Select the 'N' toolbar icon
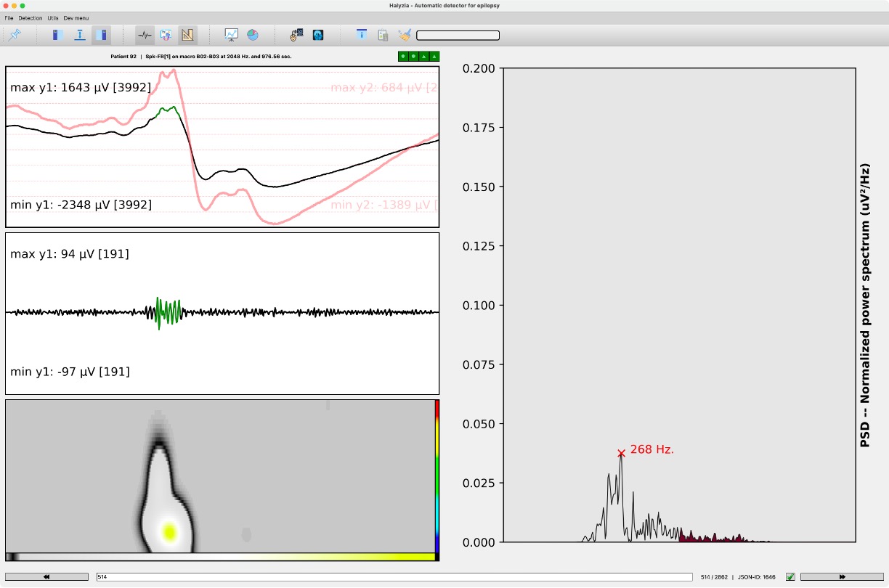 tap(187, 34)
